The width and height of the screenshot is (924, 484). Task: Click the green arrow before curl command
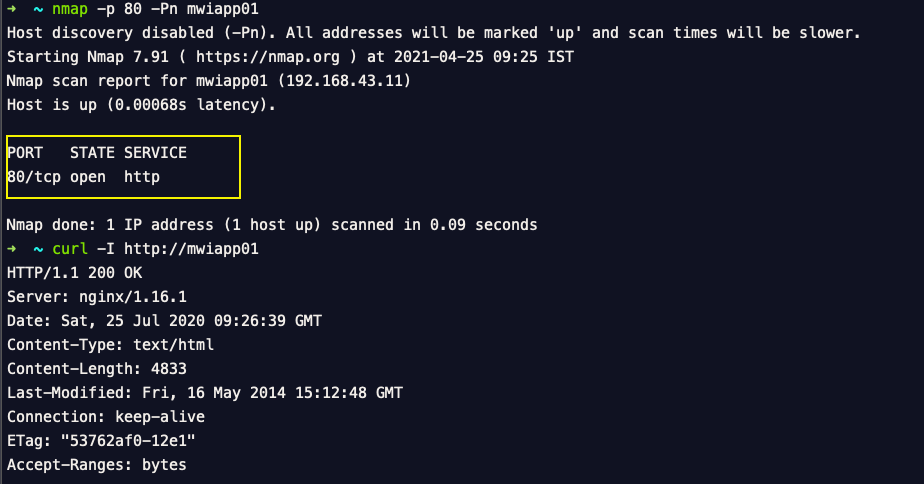point(11,249)
